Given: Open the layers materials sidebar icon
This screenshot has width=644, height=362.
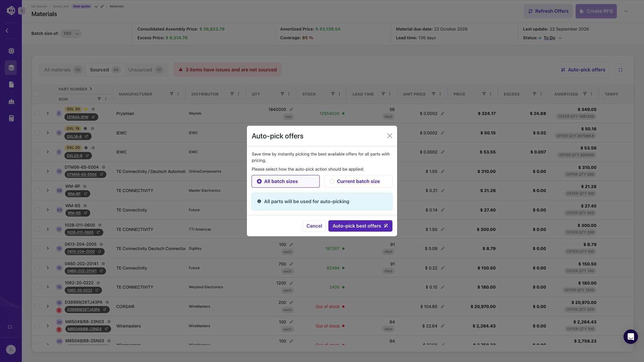Looking at the screenshot, I should (11, 68).
